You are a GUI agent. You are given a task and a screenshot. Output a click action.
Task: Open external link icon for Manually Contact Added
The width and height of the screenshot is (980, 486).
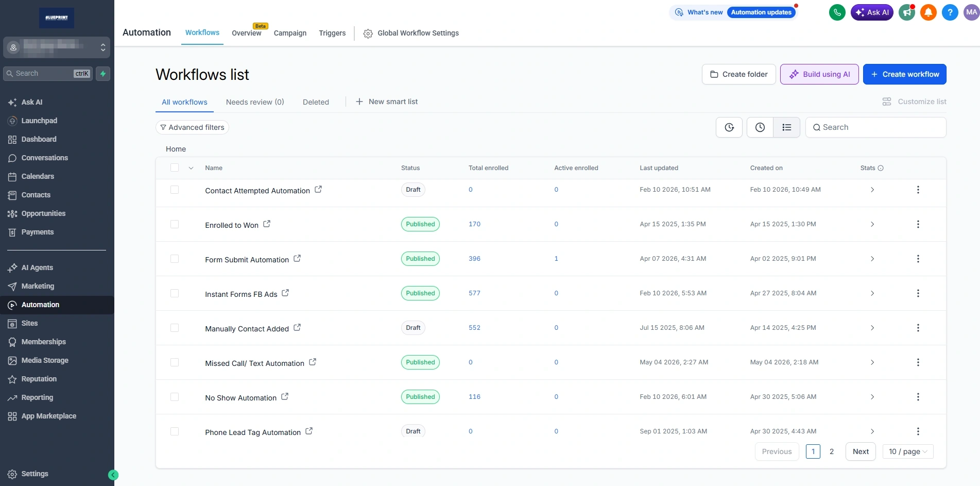click(x=297, y=327)
